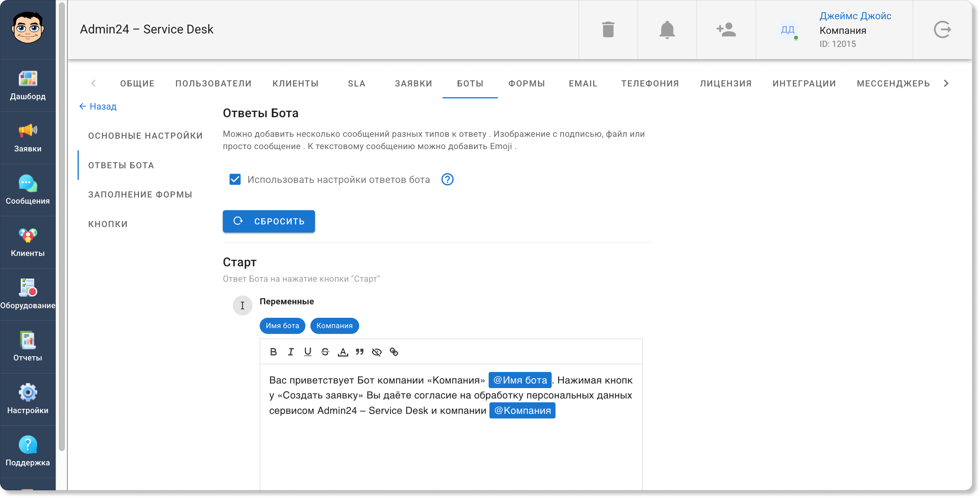Go back via the Назад link
This screenshot has height=498, width=980.
point(98,106)
